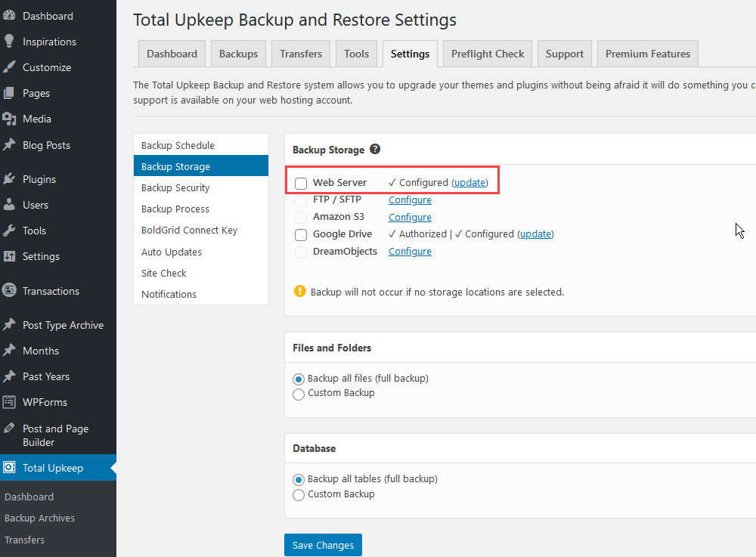Click the Users person icon
The image size is (756, 557).
coord(9,205)
